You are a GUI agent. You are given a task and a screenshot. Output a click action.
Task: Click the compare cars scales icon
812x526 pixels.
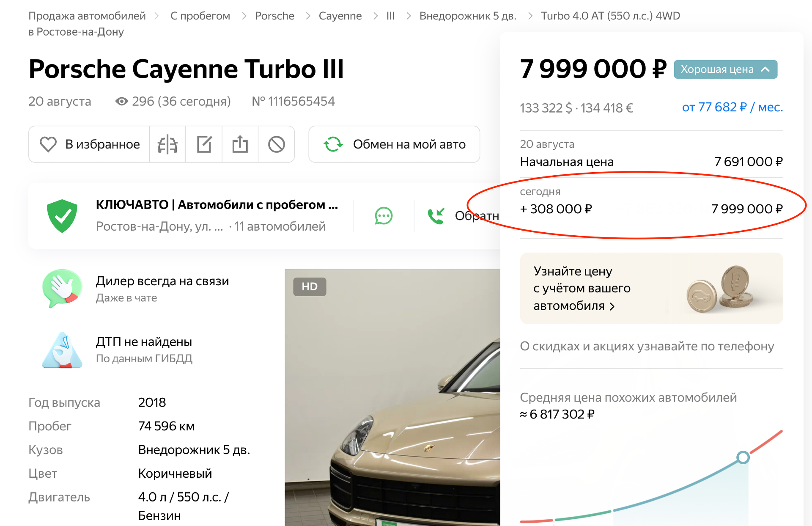click(167, 144)
